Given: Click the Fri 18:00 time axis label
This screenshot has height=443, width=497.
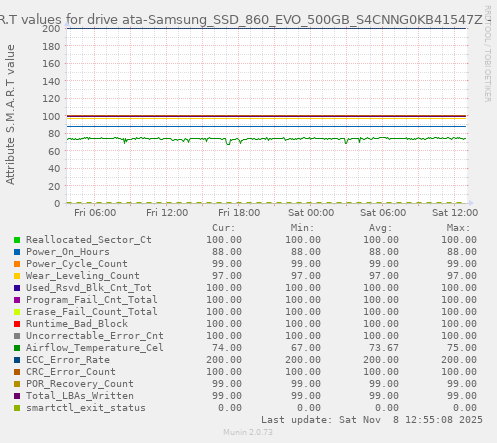Looking at the screenshot, I should (239, 213).
